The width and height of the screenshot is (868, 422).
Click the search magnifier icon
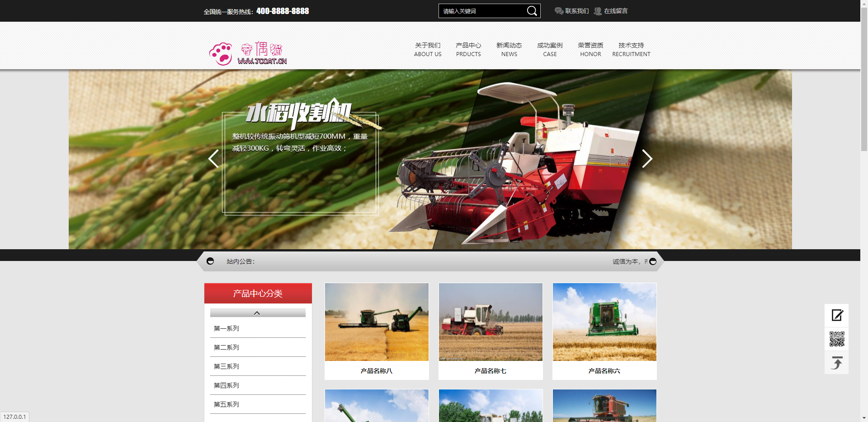coord(532,11)
